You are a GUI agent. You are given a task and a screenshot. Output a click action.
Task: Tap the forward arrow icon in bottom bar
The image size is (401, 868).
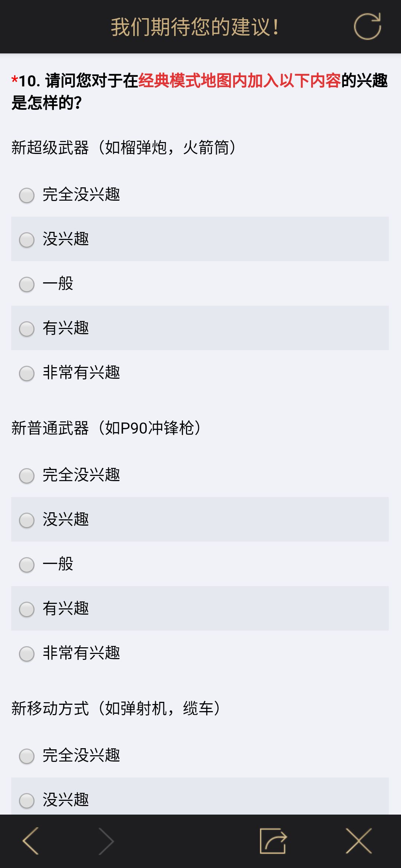[106, 841]
